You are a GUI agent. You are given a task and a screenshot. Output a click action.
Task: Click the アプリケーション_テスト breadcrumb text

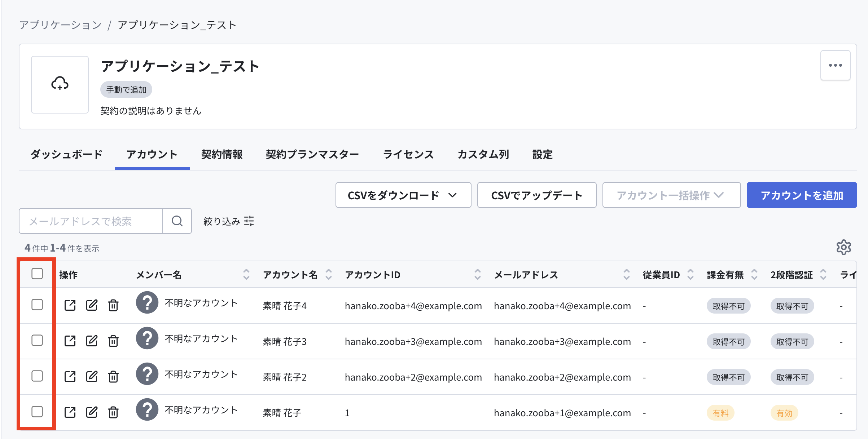177,25
